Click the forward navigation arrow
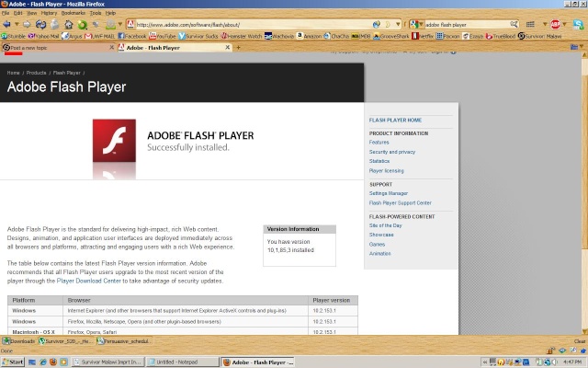The image size is (588, 368). 27,25
